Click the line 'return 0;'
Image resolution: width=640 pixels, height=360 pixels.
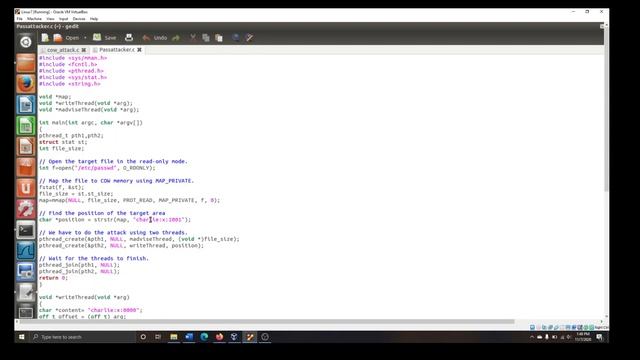53,278
